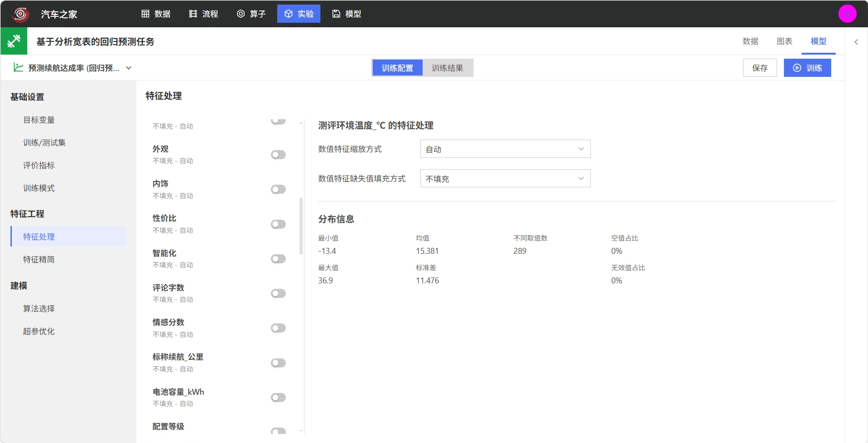Screen dimensions: 868x443
Task: Open 目标变量 in the sidebar
Action: [39, 120]
